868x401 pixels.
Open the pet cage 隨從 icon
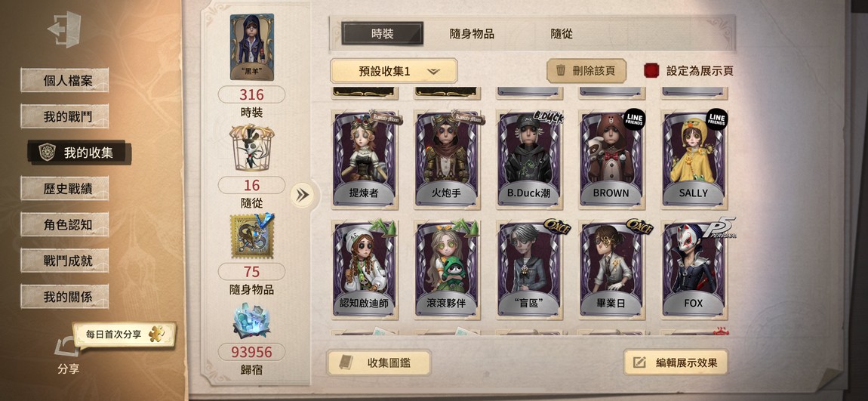(x=252, y=147)
